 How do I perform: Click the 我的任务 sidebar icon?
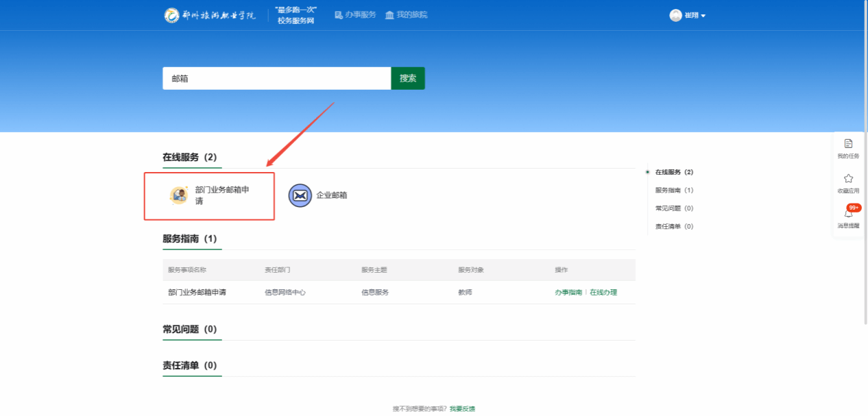tap(848, 143)
